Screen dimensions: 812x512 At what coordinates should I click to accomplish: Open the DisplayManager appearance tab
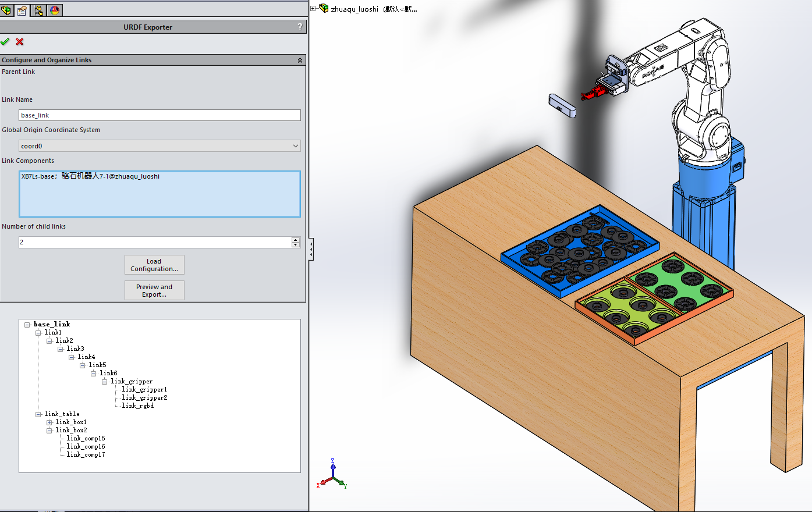(55, 10)
